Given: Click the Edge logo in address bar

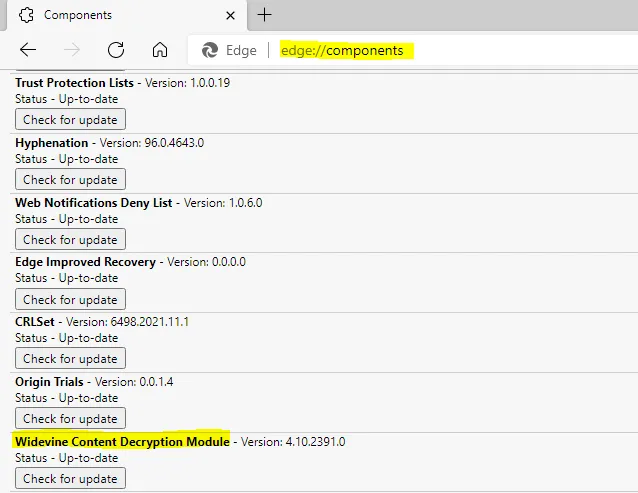Looking at the screenshot, I should pos(210,50).
